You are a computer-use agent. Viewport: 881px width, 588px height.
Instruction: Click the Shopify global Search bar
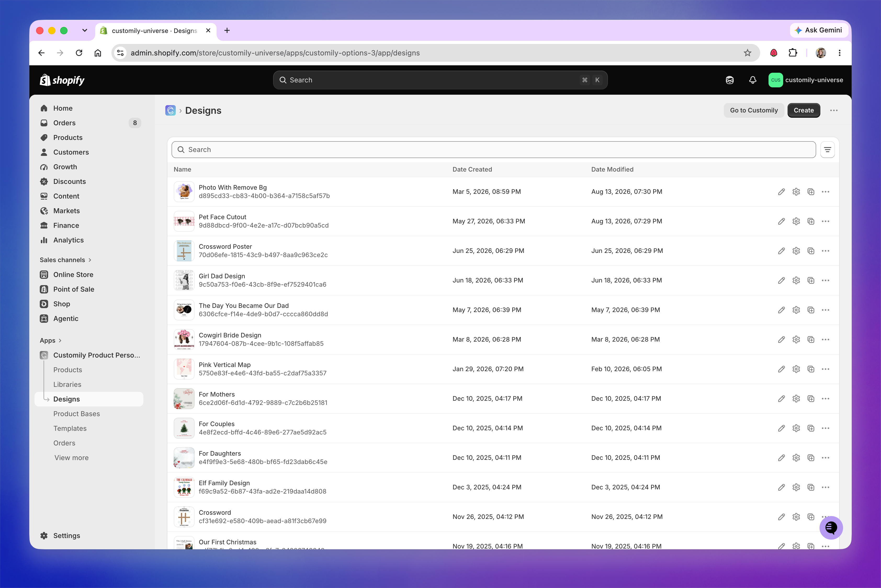pos(440,80)
